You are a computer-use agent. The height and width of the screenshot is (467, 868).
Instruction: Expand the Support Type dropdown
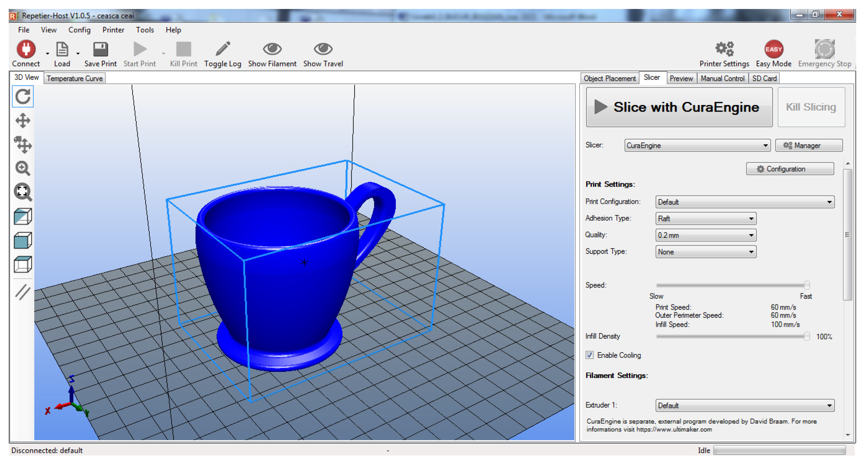[x=705, y=252]
